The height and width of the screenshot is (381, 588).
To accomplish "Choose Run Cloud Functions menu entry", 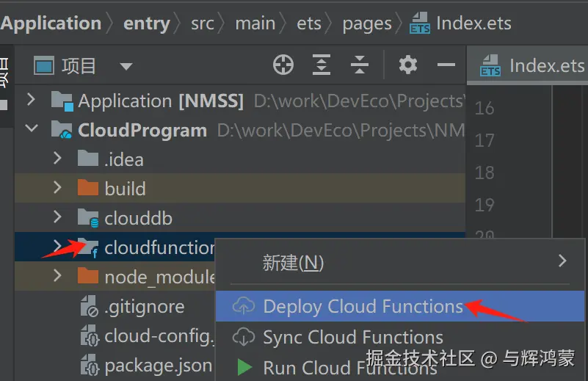I will pyautogui.click(x=400, y=367).
